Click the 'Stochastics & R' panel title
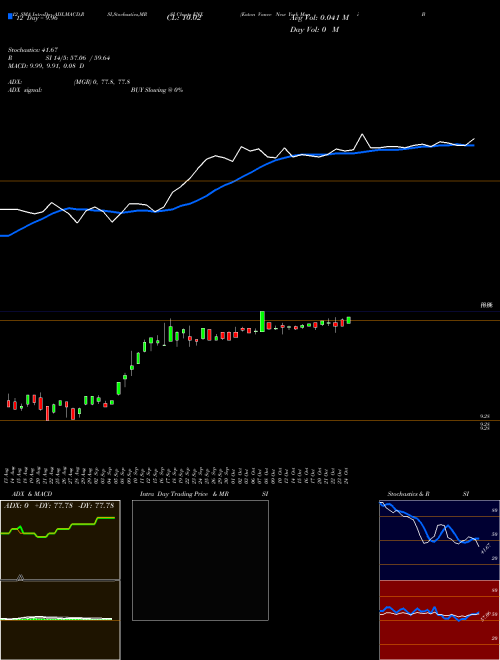Screen dimensions: 500x660 408,494
